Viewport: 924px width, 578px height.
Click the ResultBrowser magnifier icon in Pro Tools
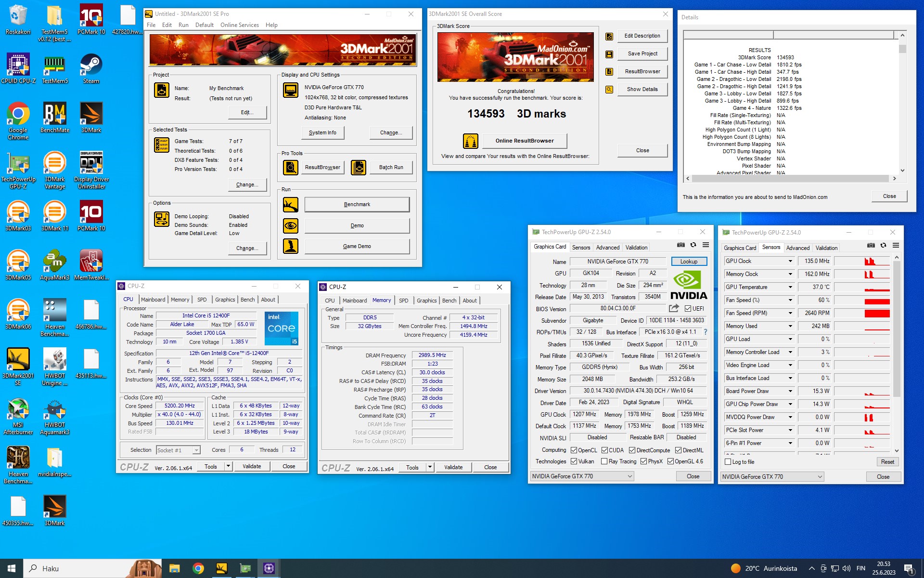[291, 168]
